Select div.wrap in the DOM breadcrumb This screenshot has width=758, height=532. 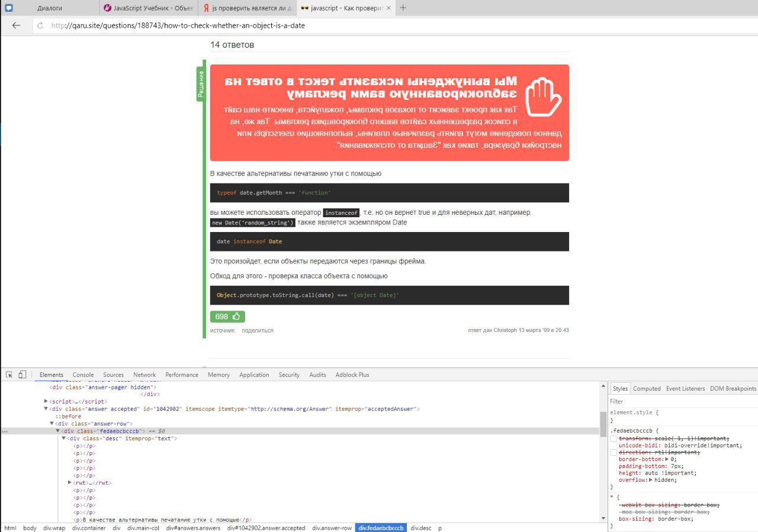pyautogui.click(x=54, y=528)
